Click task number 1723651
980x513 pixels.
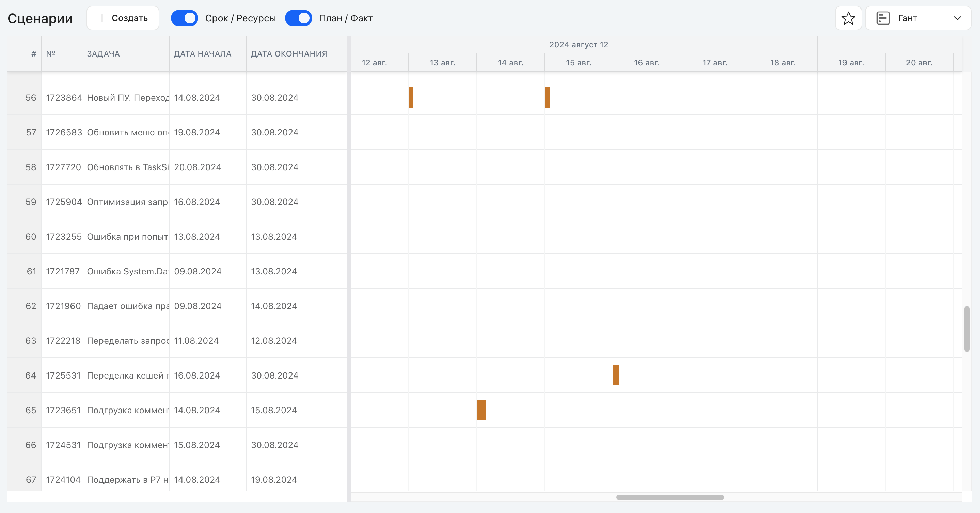point(64,410)
